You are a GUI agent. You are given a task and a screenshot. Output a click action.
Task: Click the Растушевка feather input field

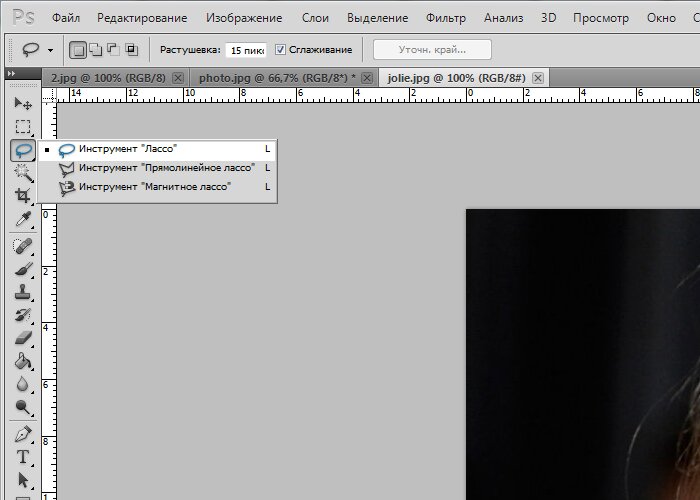[244, 50]
